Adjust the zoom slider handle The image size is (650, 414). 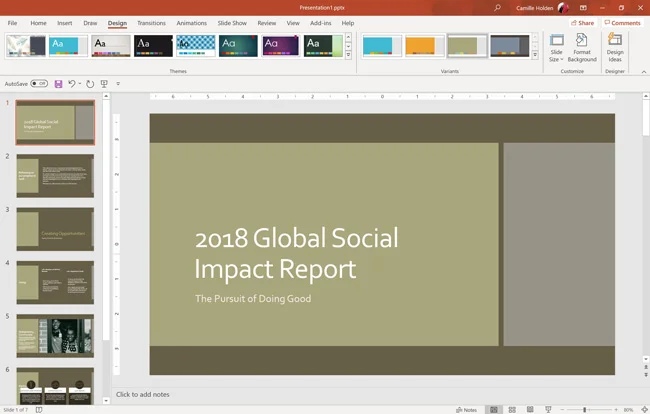(585, 410)
